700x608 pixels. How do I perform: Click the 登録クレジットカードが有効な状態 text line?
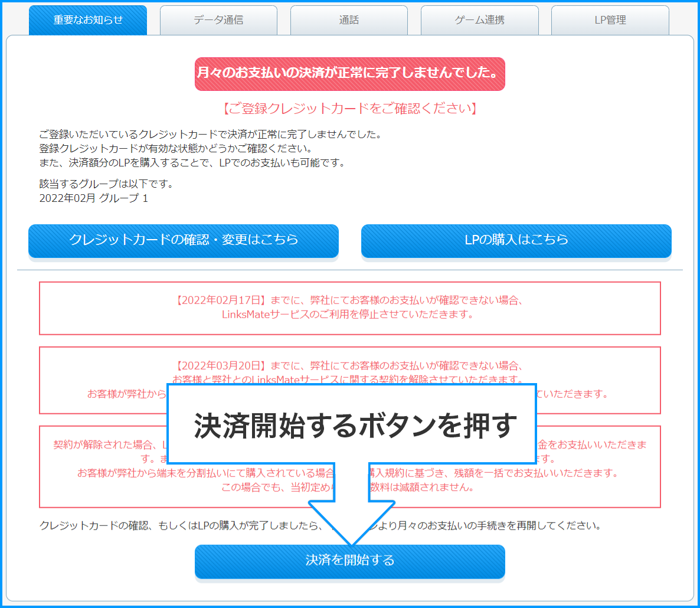coord(175,149)
